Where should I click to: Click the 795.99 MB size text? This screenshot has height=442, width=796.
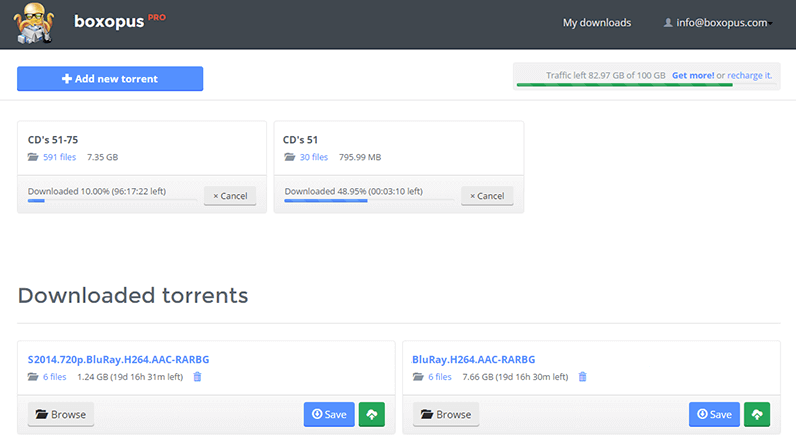pos(360,157)
